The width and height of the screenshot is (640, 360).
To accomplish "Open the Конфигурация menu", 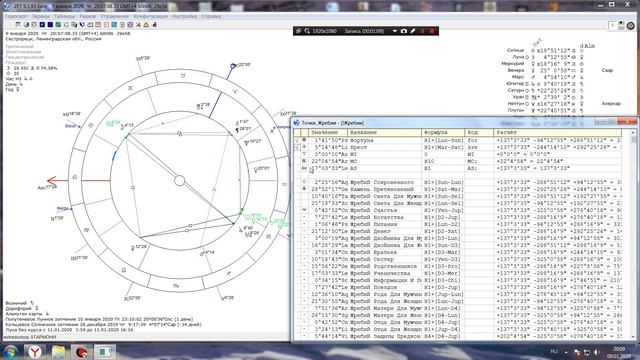I will pyautogui.click(x=151, y=16).
